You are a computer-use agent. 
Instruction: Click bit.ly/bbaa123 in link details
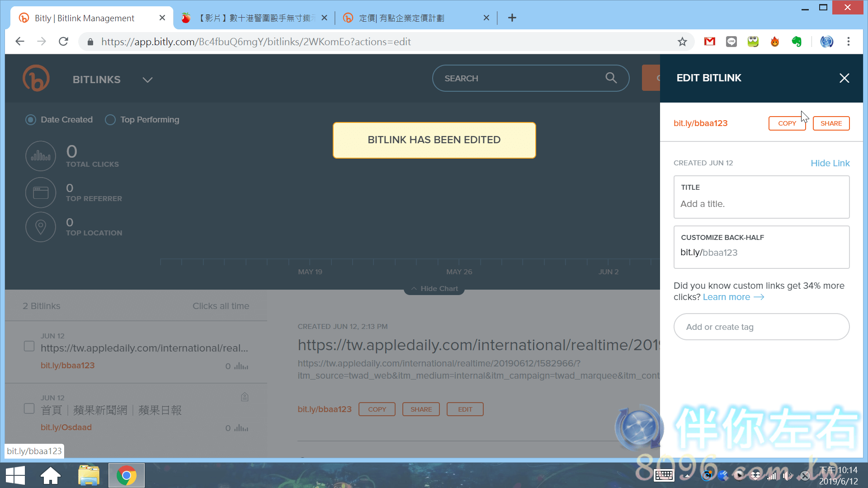(x=324, y=409)
